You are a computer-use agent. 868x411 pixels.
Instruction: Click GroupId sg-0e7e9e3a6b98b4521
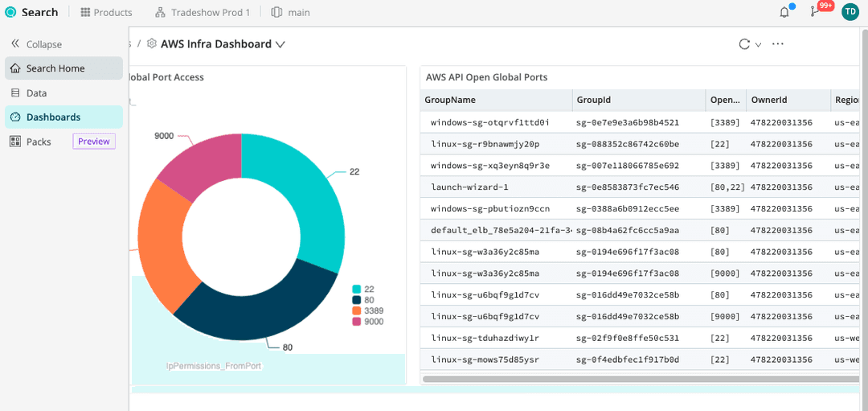[628, 122]
